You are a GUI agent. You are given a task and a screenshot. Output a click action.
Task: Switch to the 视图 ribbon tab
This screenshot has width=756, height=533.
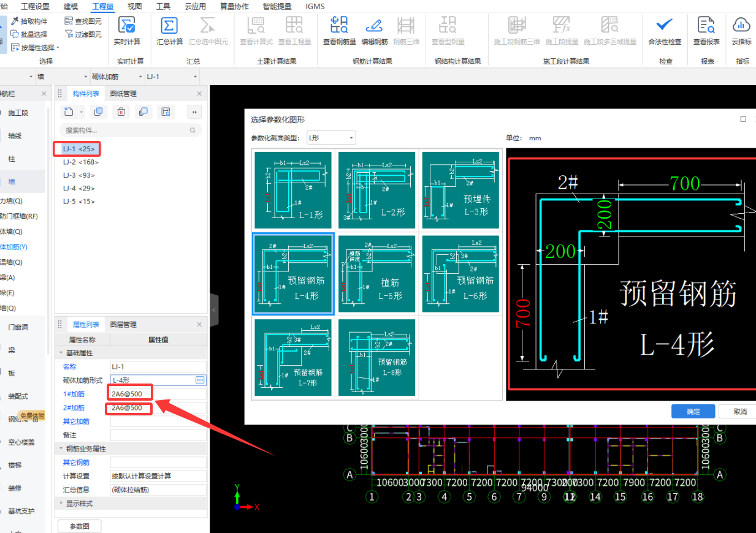[x=135, y=6]
